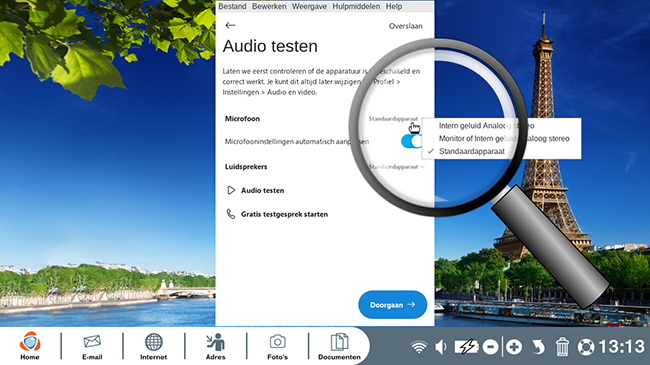Expand the Luidsprekers Standaardapparaat dropdown

(x=396, y=167)
